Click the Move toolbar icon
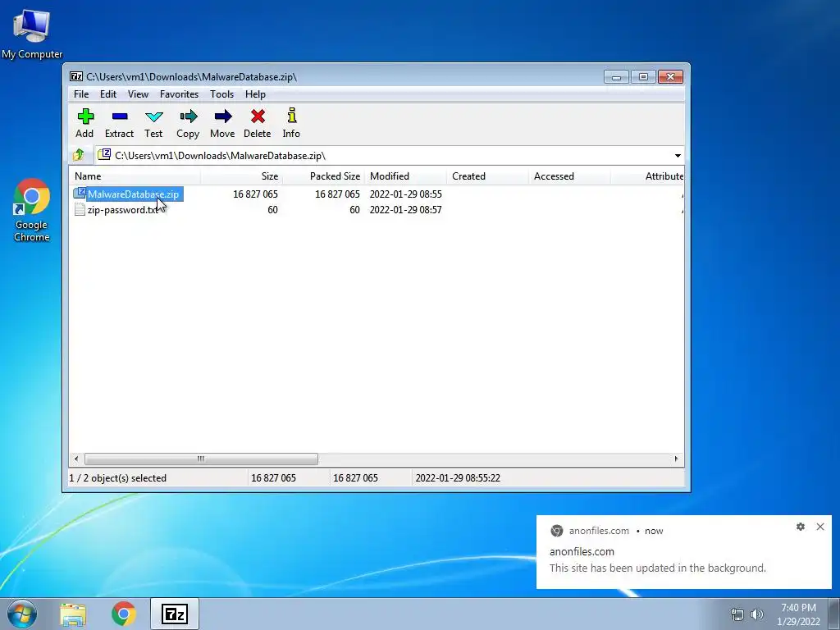The image size is (840, 630). pyautogui.click(x=223, y=116)
